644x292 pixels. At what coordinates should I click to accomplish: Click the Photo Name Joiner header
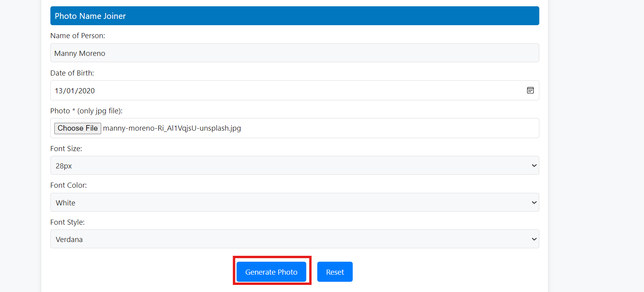point(294,16)
